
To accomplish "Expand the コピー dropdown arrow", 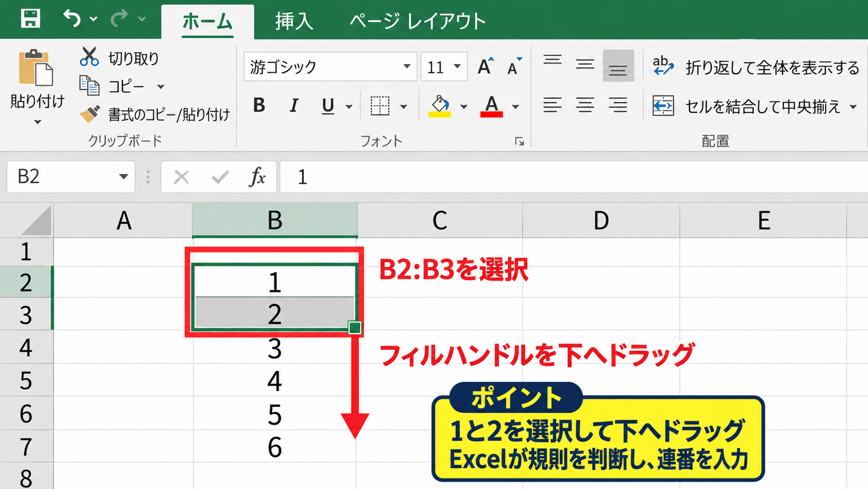I will tap(161, 86).
